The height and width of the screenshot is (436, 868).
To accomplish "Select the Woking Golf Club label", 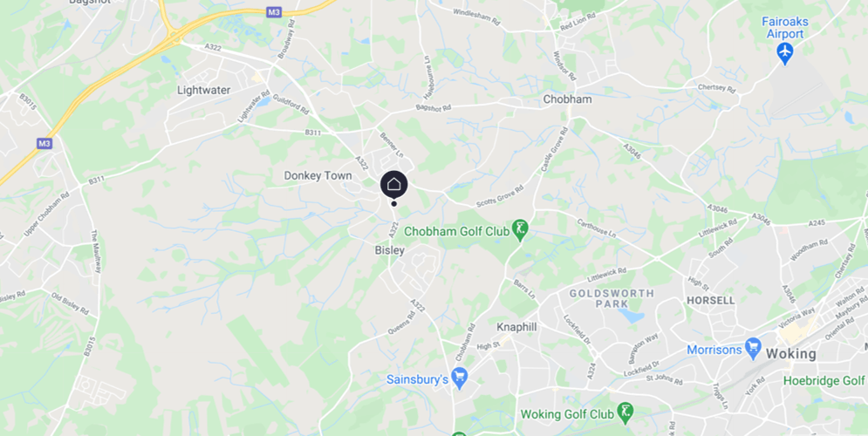I will point(567,414).
